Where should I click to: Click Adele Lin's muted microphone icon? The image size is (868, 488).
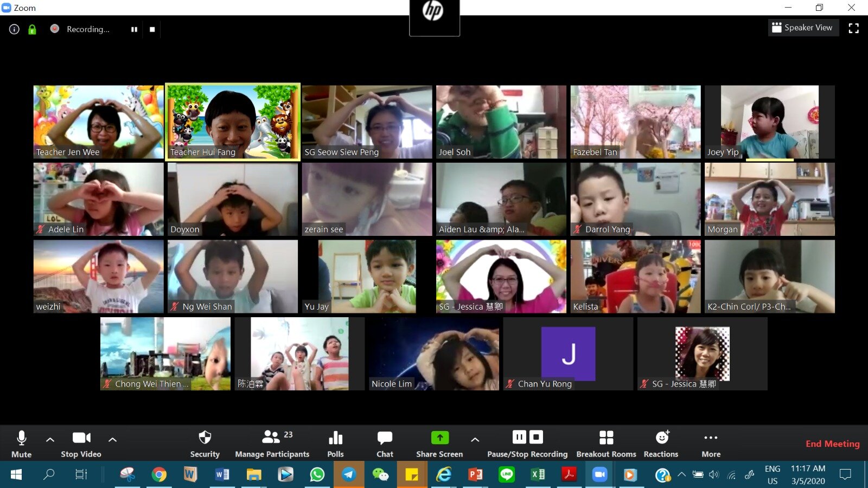(x=40, y=229)
